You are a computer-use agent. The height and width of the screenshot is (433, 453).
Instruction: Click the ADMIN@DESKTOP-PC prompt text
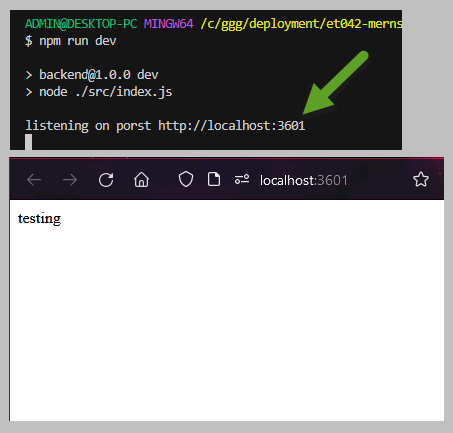[x=81, y=24]
